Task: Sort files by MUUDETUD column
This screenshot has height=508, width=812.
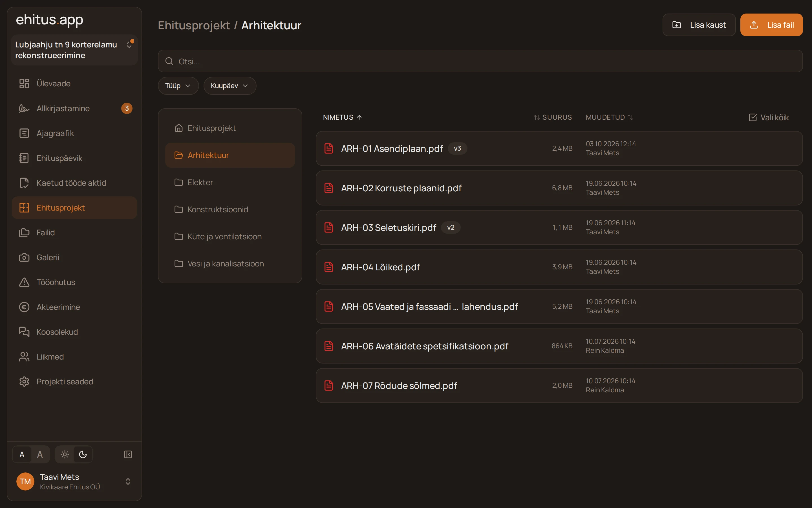Action: tap(609, 117)
